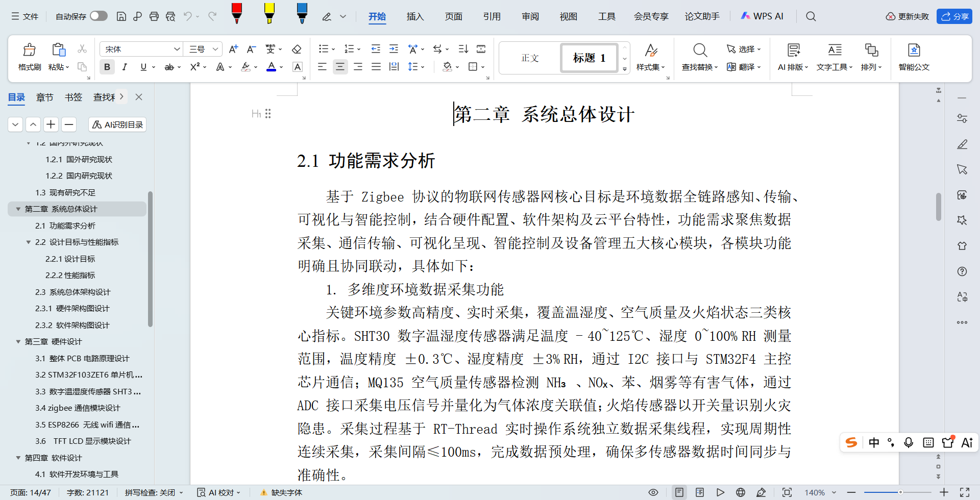The height and width of the screenshot is (500, 980).
Task: Click the Clear formatting eraser icon
Action: coord(297,49)
